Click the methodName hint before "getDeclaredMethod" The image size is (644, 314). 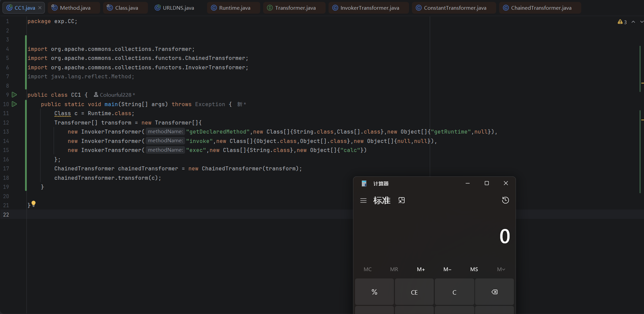165,132
